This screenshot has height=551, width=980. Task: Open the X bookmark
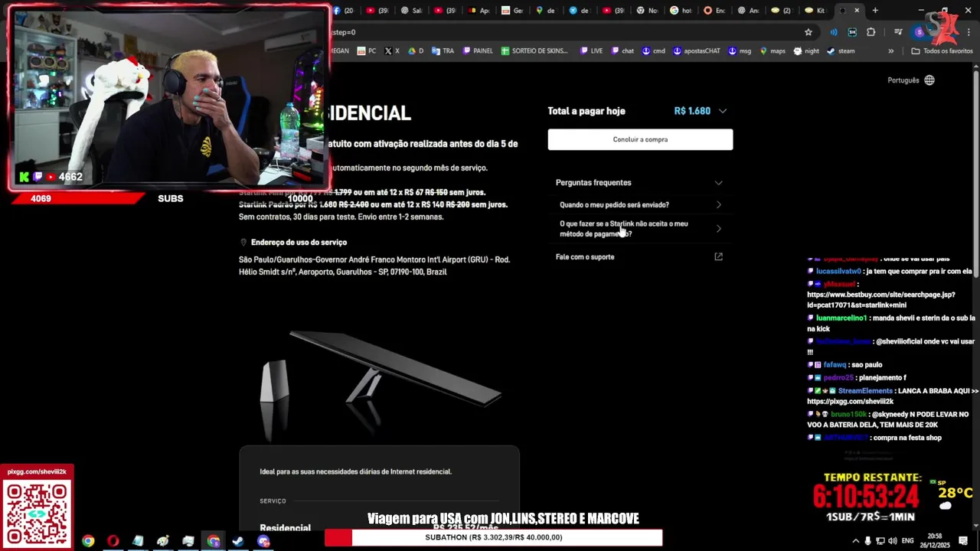(392, 51)
